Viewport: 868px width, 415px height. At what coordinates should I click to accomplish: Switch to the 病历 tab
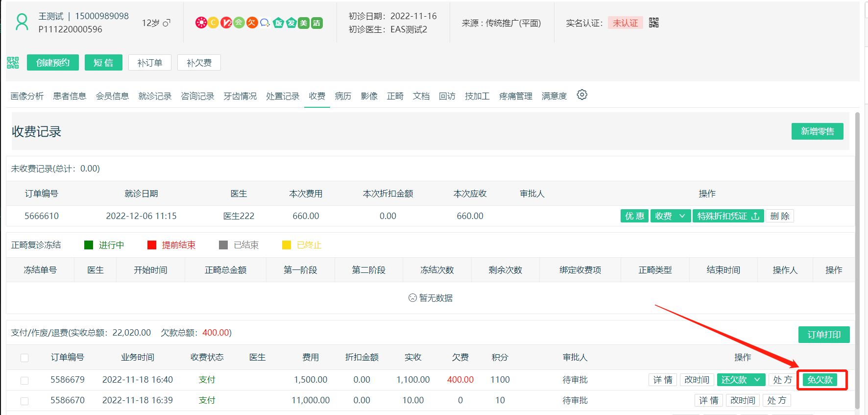click(343, 96)
